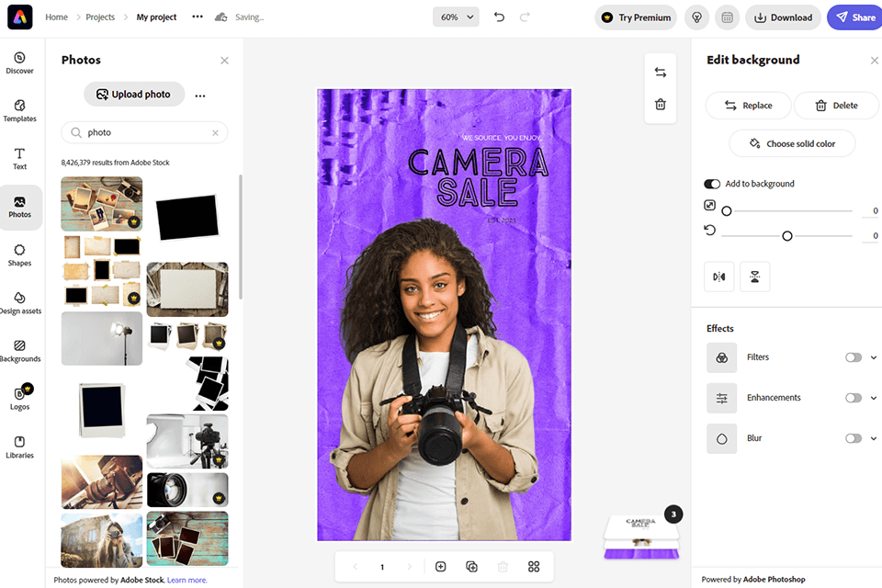Select the blank paper on desk thumbnail

point(187,289)
